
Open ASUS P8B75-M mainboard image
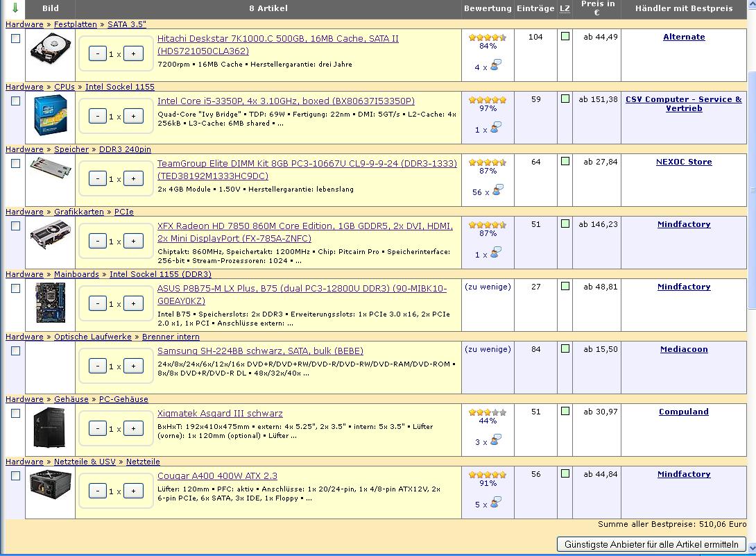(50, 303)
